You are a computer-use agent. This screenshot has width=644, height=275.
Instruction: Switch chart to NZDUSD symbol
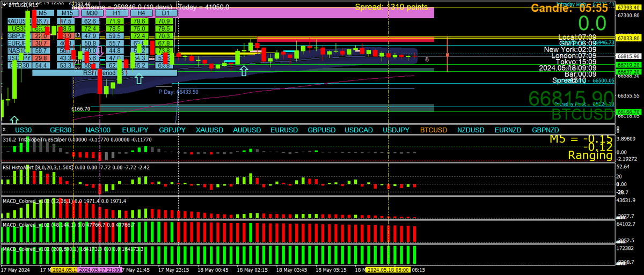471,130
